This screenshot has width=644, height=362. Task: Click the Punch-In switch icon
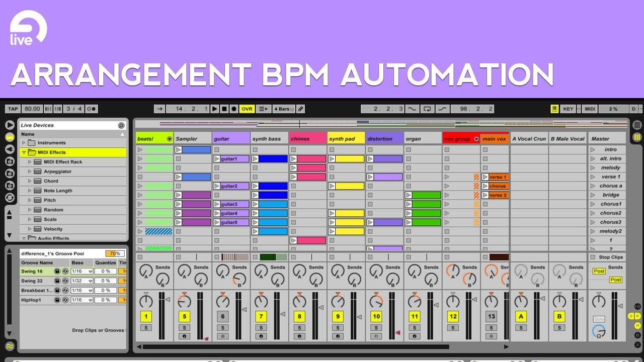[x=413, y=109]
